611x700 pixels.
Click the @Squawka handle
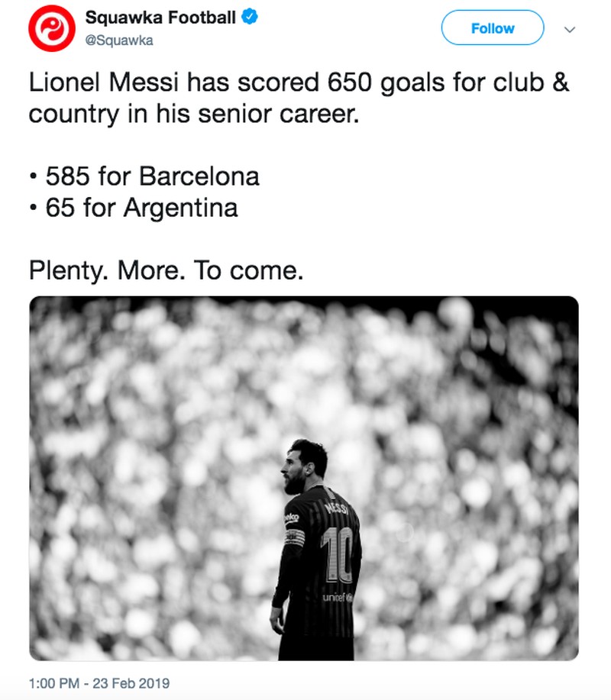pyautogui.click(x=119, y=40)
